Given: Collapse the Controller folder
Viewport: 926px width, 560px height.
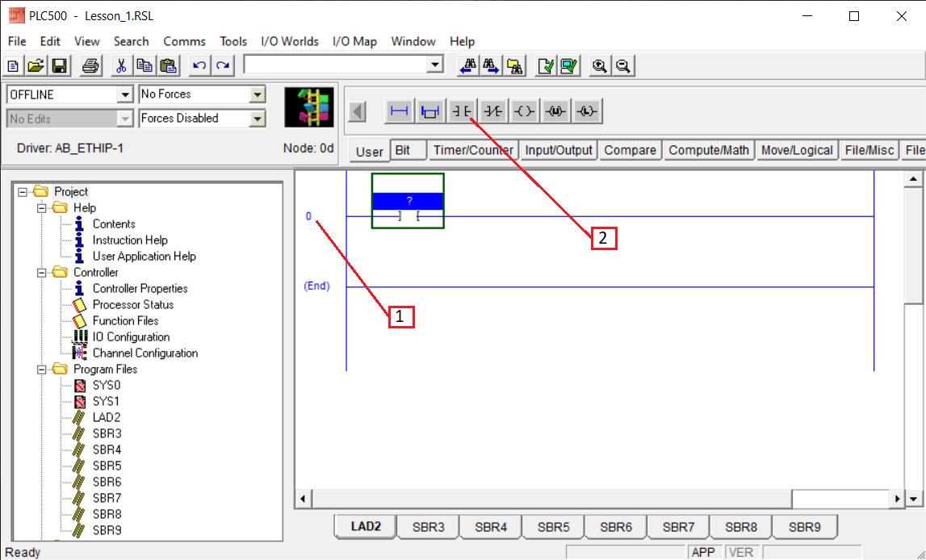Looking at the screenshot, I should tap(41, 273).
